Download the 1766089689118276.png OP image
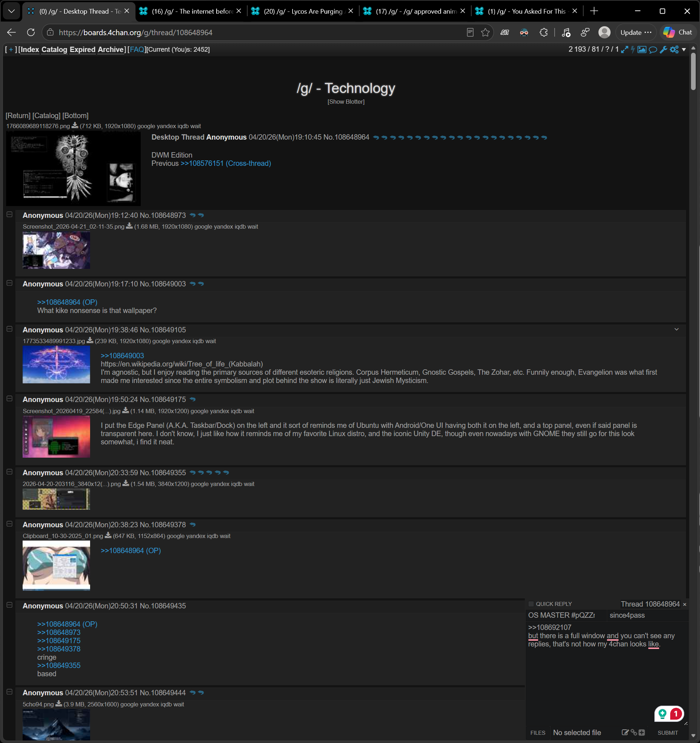This screenshot has height=743, width=700. click(x=75, y=126)
